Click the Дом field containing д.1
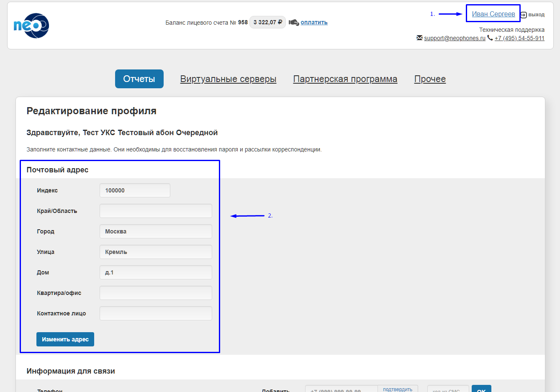Image resolution: width=560 pixels, height=392 pixels. [x=156, y=272]
